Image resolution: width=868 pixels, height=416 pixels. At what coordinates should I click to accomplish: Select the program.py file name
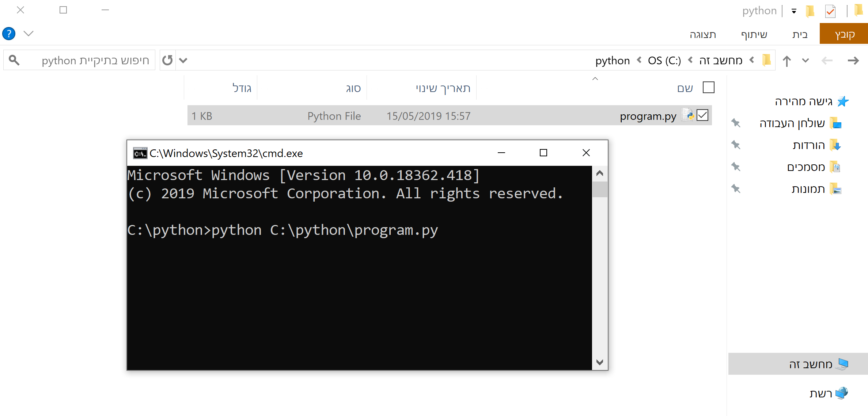pyautogui.click(x=648, y=116)
